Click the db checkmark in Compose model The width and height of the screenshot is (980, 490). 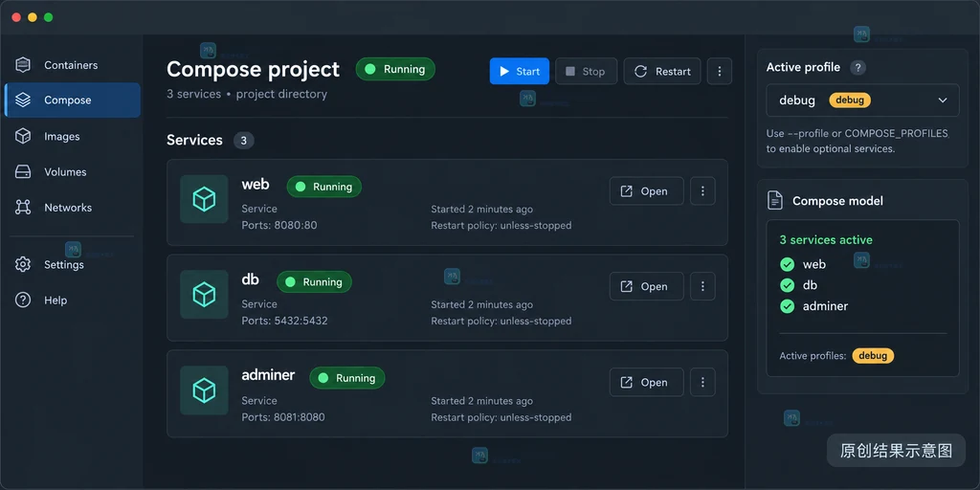788,285
